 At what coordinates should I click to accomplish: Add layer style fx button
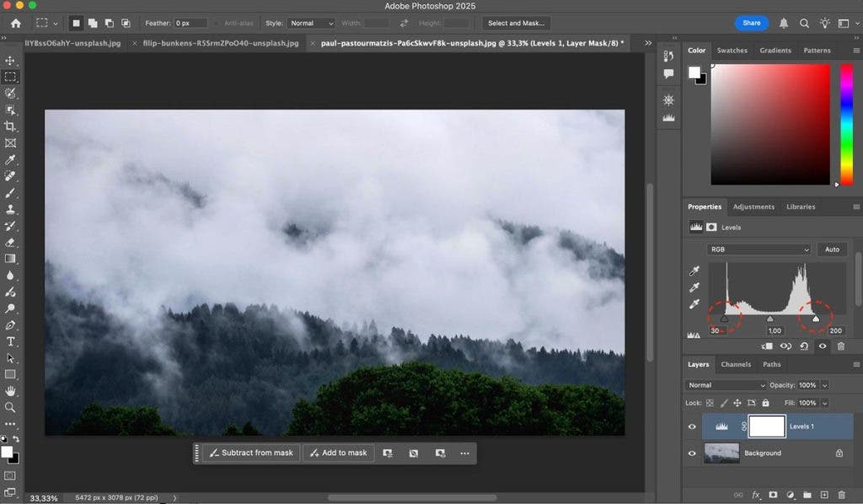click(756, 495)
